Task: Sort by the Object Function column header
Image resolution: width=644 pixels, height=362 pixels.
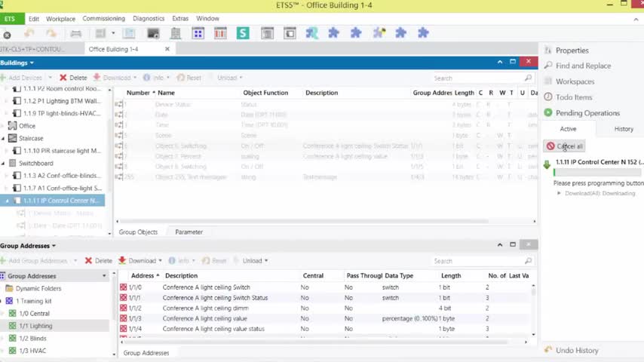Action: [265, 93]
